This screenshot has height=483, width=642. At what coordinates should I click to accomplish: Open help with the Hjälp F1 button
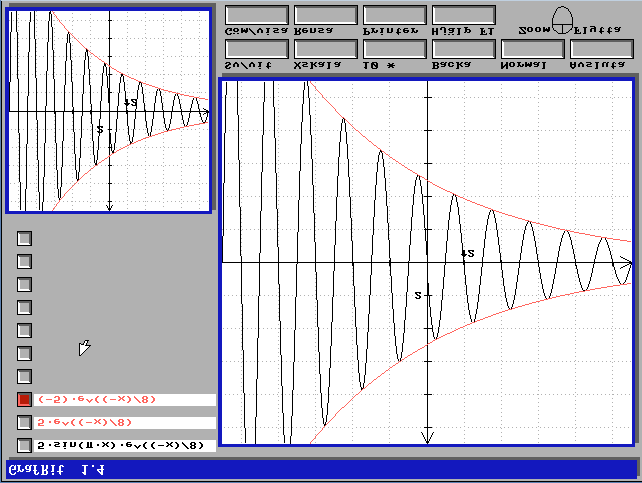464,15
